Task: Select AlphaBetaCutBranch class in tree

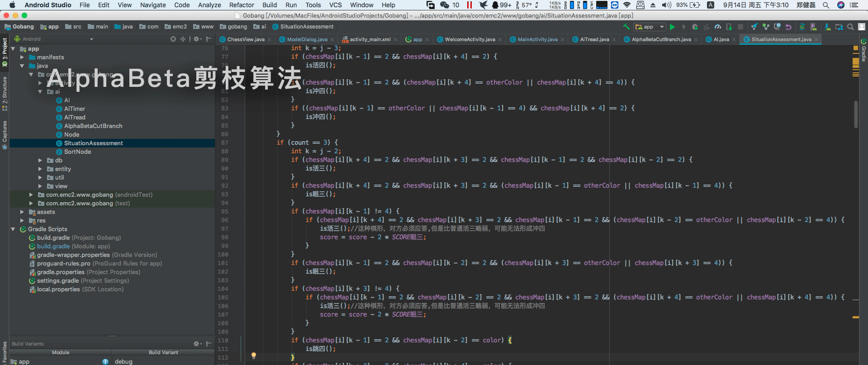Action: pyautogui.click(x=93, y=126)
